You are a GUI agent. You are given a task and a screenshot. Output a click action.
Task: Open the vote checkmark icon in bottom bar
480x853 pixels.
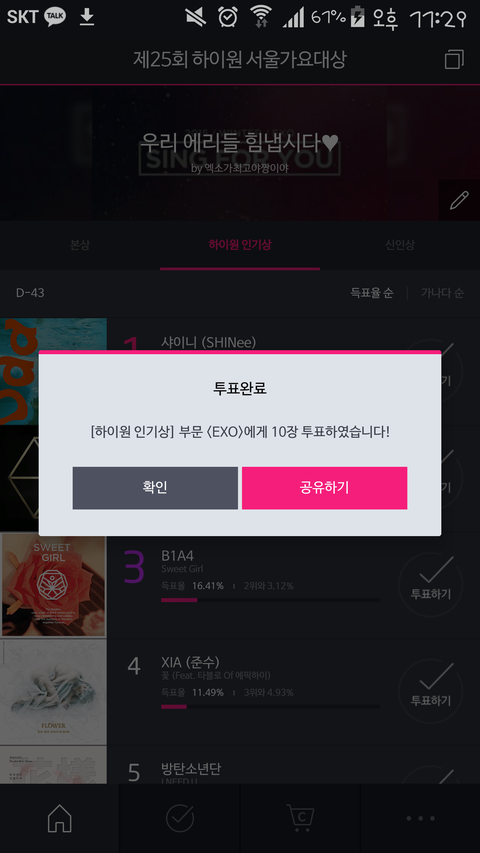click(x=180, y=818)
